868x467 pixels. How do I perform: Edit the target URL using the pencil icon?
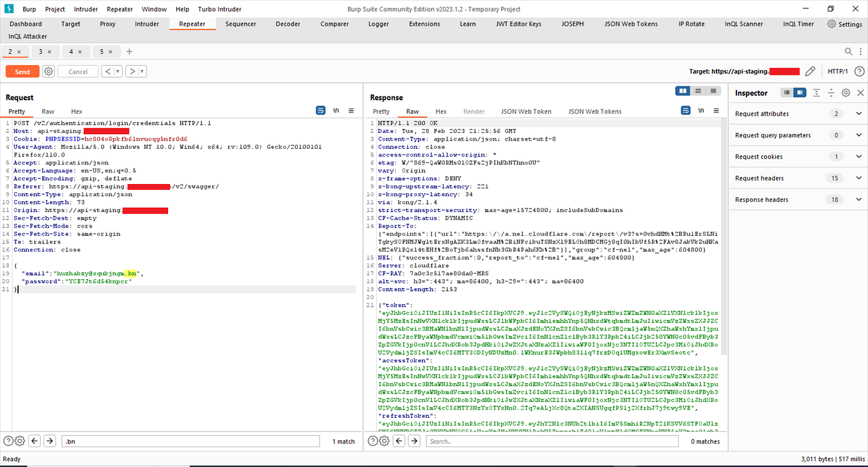coord(810,71)
